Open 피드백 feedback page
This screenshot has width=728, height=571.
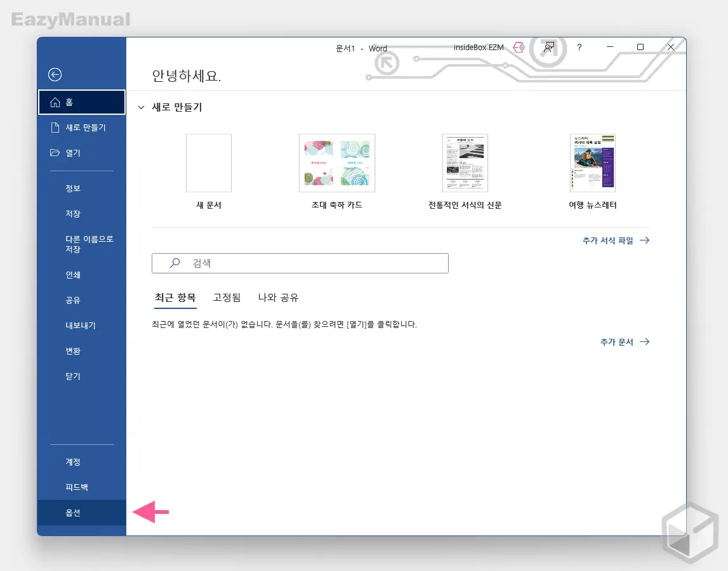(x=82, y=487)
